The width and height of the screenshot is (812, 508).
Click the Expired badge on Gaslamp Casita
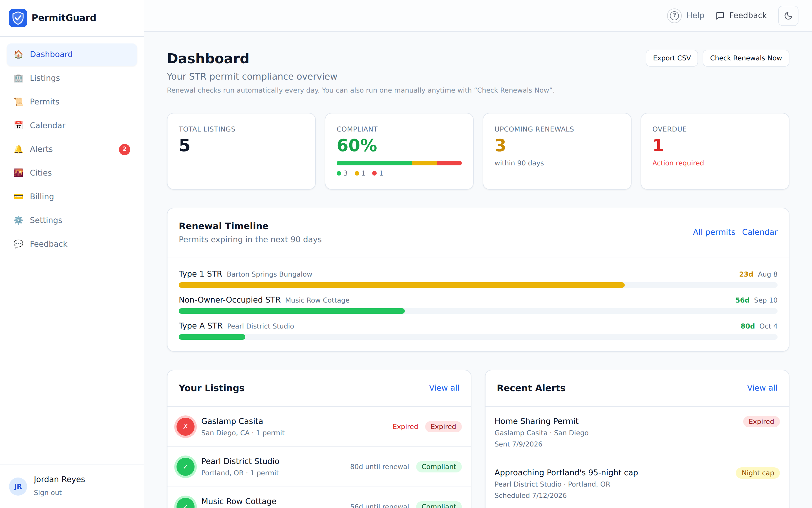click(x=443, y=427)
